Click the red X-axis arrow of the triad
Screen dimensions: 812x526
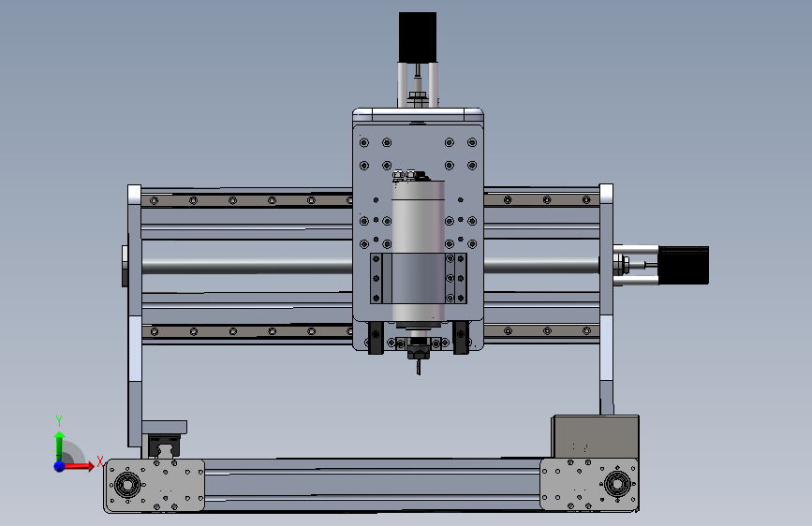point(80,466)
